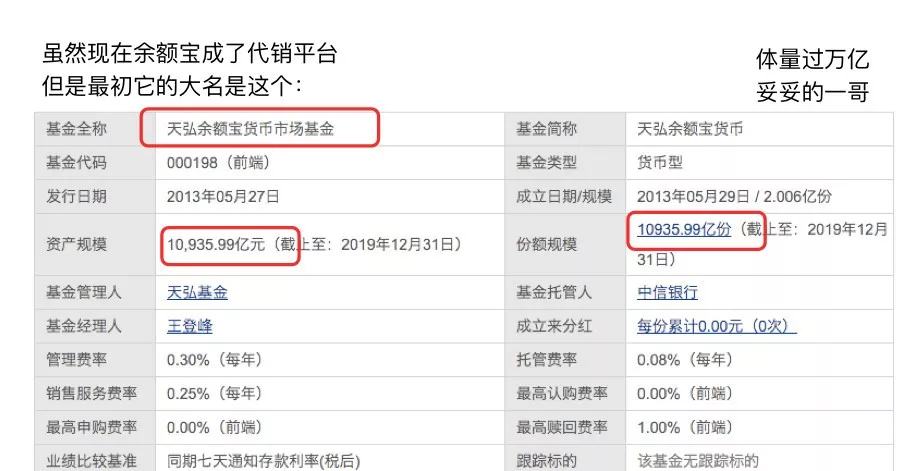Select the 成立来分红 label cell

(565, 326)
